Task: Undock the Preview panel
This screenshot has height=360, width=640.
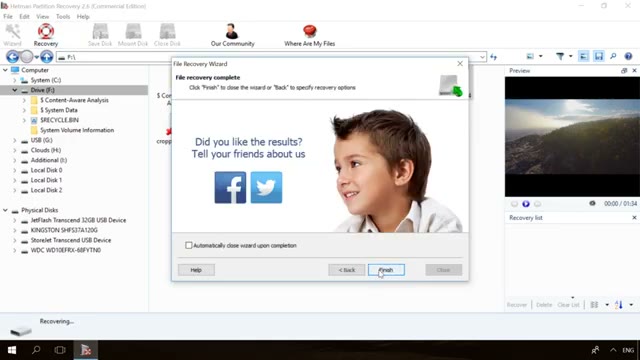Action: pyautogui.click(x=624, y=71)
